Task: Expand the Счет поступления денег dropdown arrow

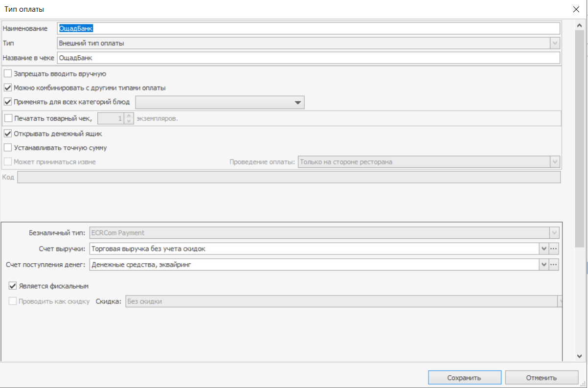Action: (x=544, y=265)
